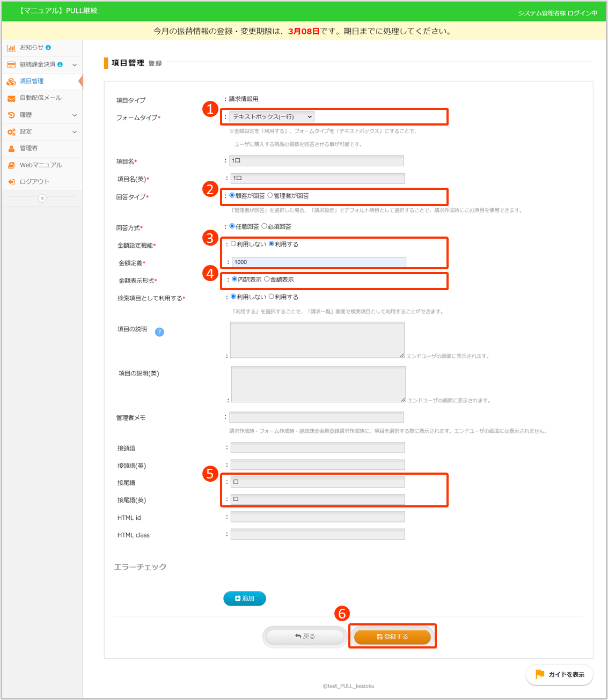
Task: Expand the 継続課金決済 submenu chevron
Action: [x=74, y=65]
